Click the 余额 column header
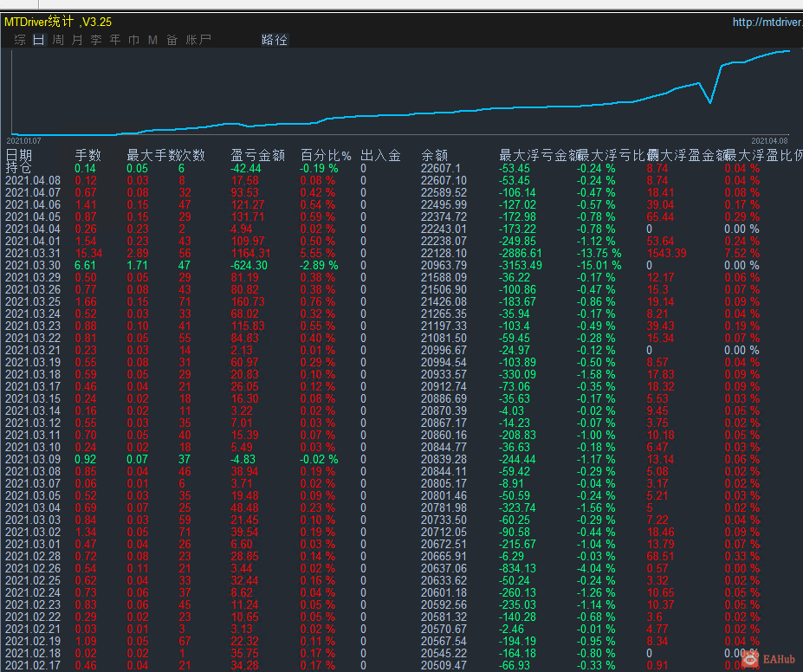 434,155
